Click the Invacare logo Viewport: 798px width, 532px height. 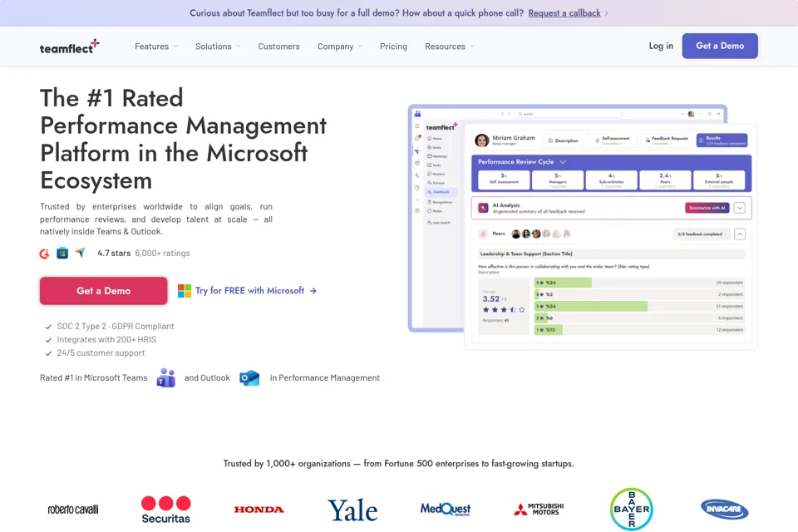(x=725, y=509)
